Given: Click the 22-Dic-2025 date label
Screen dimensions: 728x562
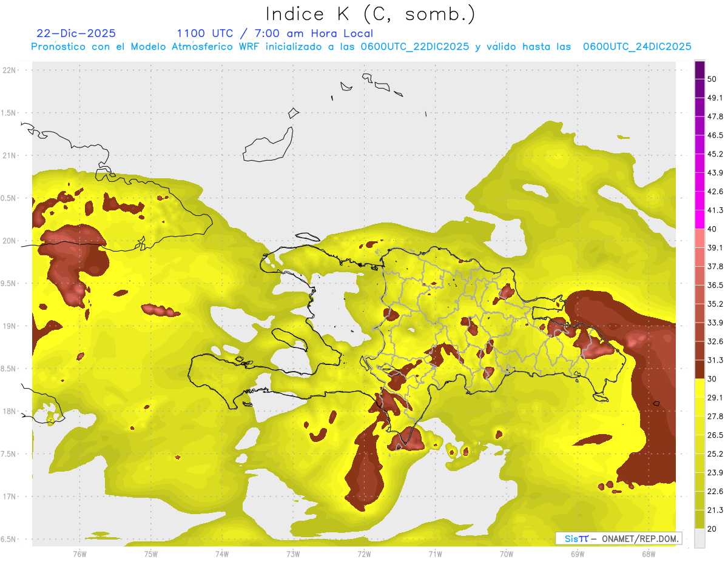Looking at the screenshot, I should (76, 33).
